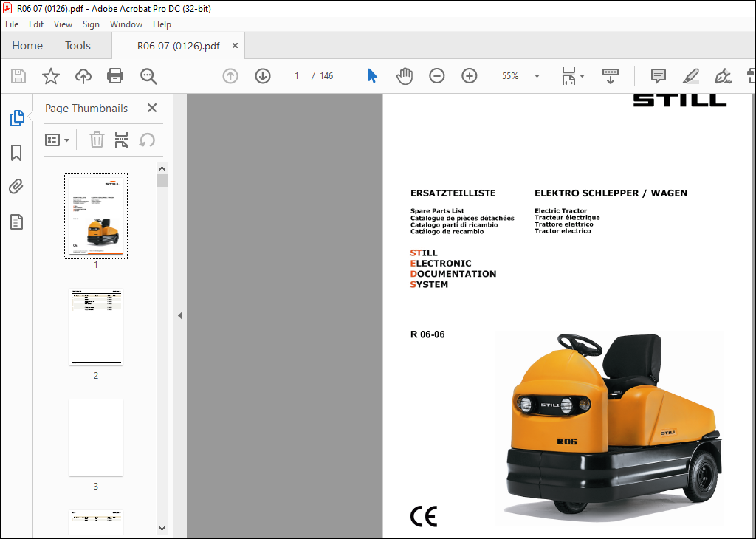Open the File menu
The width and height of the screenshot is (756, 539).
pyautogui.click(x=12, y=24)
